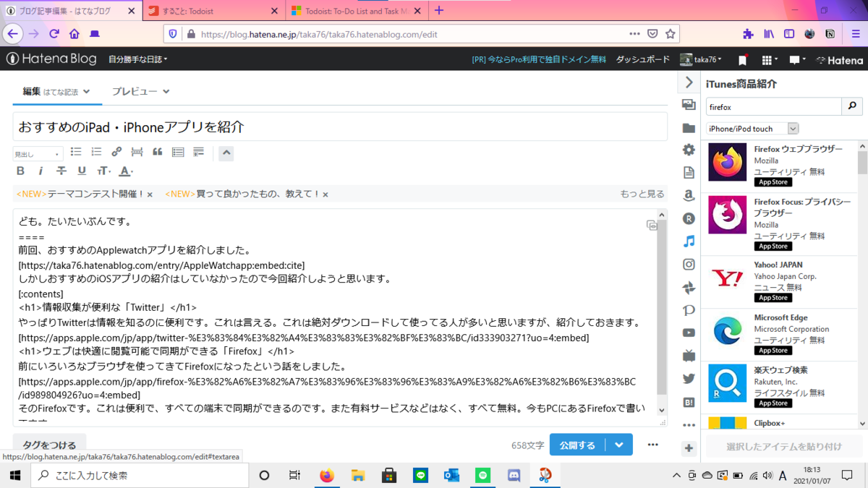The height and width of the screenshot is (488, 868).
Task: Click the もっと見る link
Action: [642, 194]
